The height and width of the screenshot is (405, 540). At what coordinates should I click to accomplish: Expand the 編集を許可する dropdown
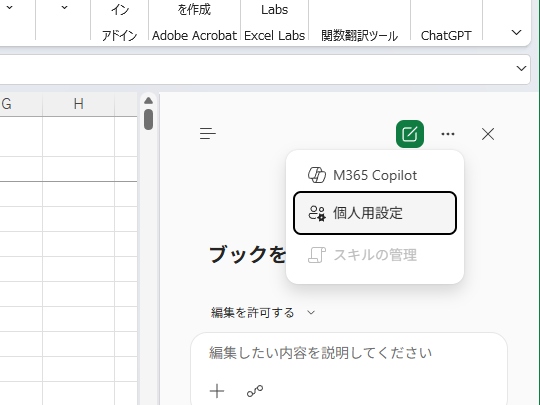[263, 312]
